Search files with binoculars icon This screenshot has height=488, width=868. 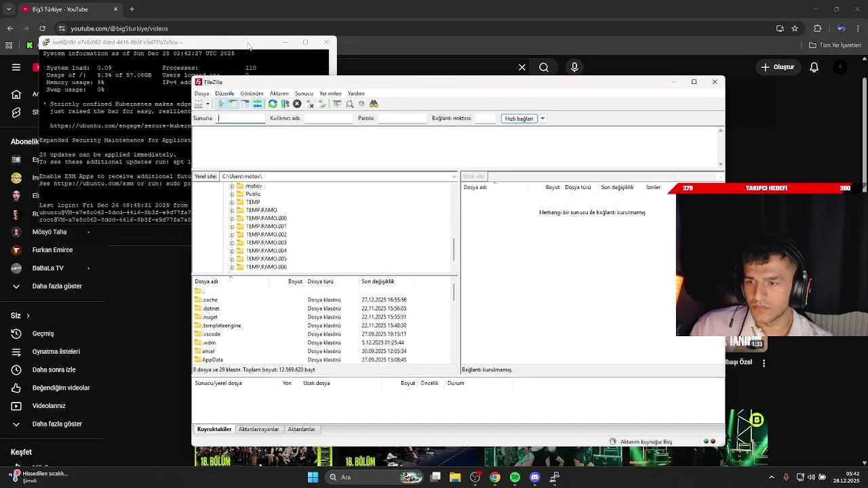click(374, 104)
